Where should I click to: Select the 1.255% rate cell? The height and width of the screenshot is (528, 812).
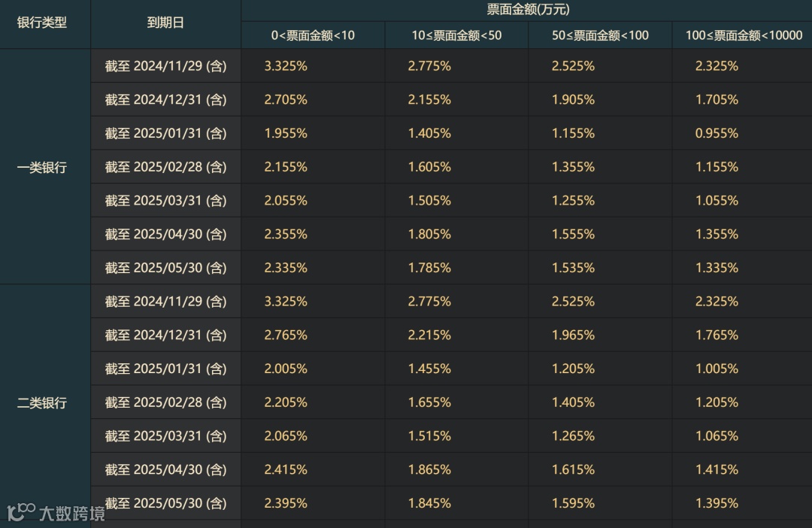[573, 201]
